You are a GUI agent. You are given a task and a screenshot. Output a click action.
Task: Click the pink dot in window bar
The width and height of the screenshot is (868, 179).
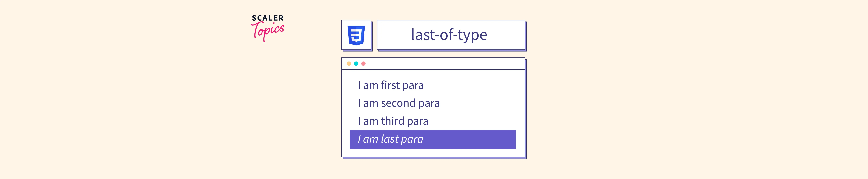(363, 64)
